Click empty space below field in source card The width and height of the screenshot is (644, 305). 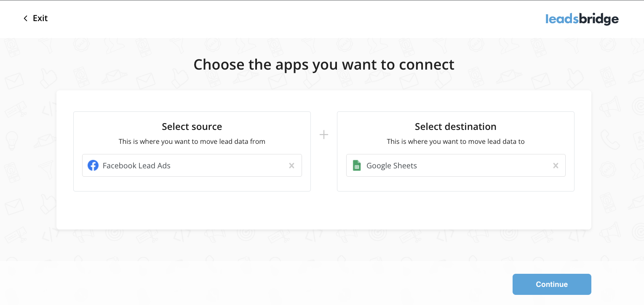[192, 184]
